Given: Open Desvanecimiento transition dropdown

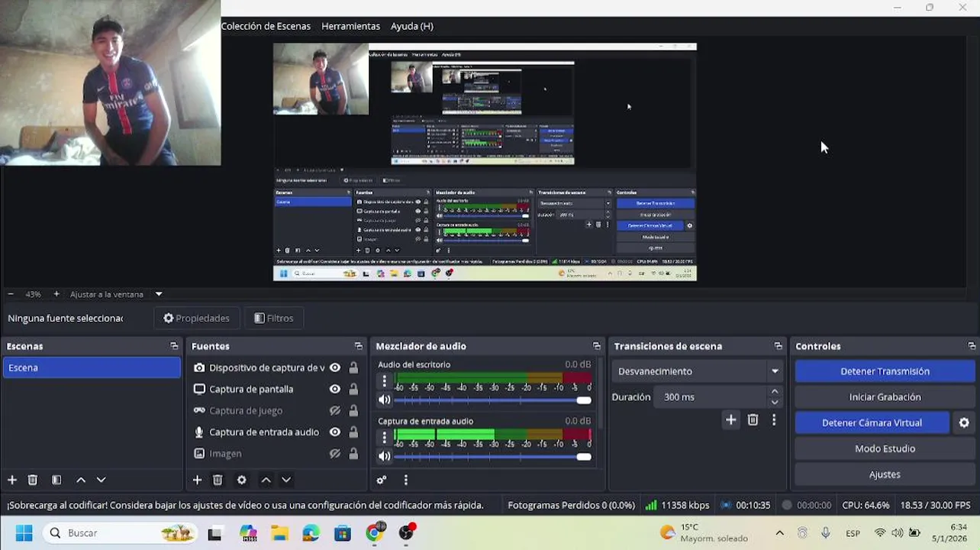Looking at the screenshot, I should pyautogui.click(x=698, y=371).
